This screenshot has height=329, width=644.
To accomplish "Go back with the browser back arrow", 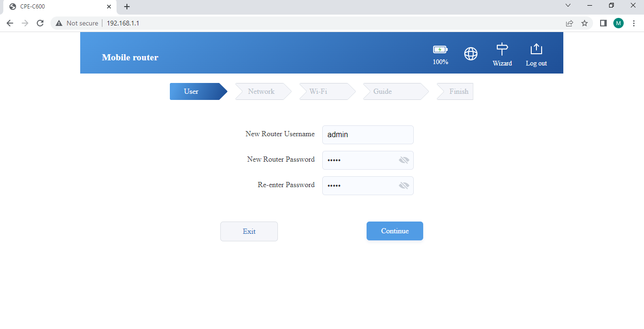I will click(10, 23).
